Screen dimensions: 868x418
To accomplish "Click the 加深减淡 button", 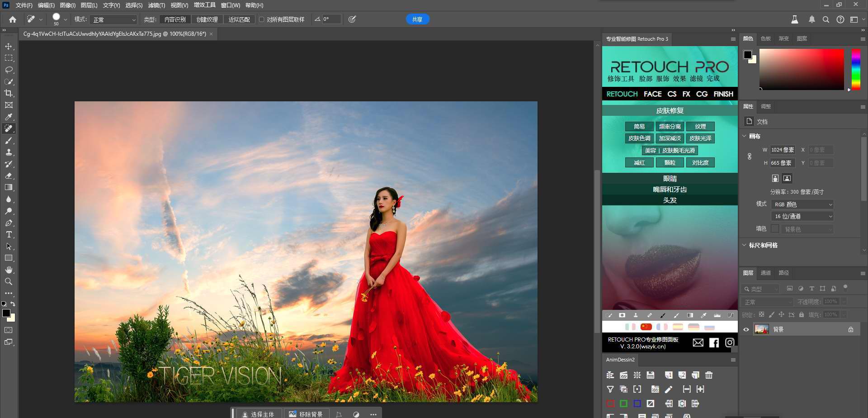I will [670, 138].
